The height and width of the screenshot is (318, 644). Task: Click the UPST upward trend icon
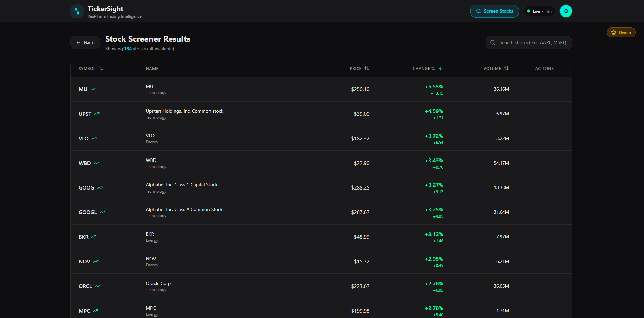click(97, 114)
